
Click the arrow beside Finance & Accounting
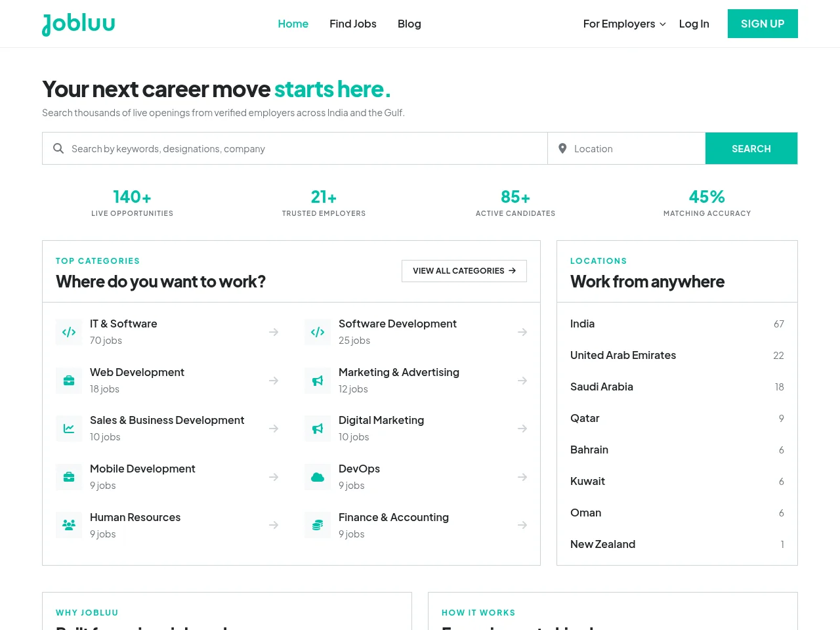522,525
